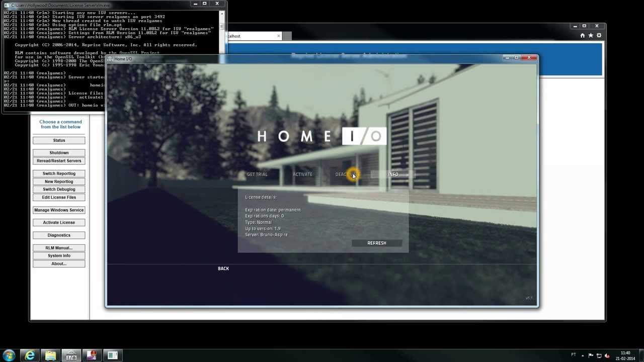Open System Info

click(59, 256)
